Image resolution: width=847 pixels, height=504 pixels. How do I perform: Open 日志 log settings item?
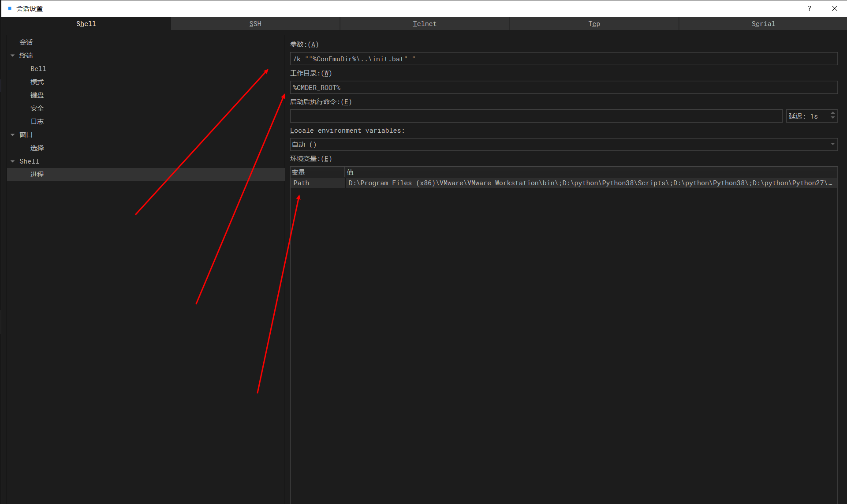click(37, 122)
